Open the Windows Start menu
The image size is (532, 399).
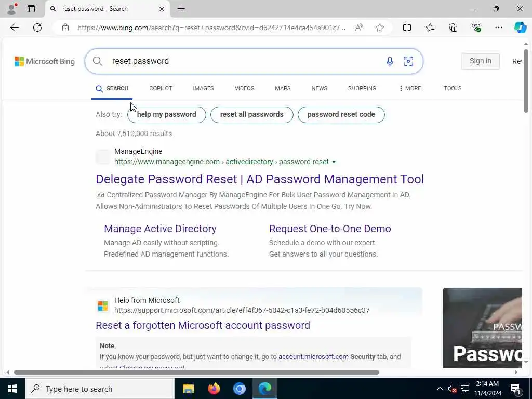click(x=12, y=389)
